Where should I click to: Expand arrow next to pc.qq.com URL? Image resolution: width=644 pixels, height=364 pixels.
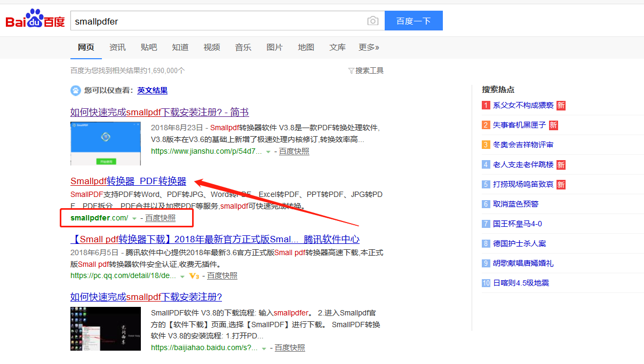click(x=182, y=276)
